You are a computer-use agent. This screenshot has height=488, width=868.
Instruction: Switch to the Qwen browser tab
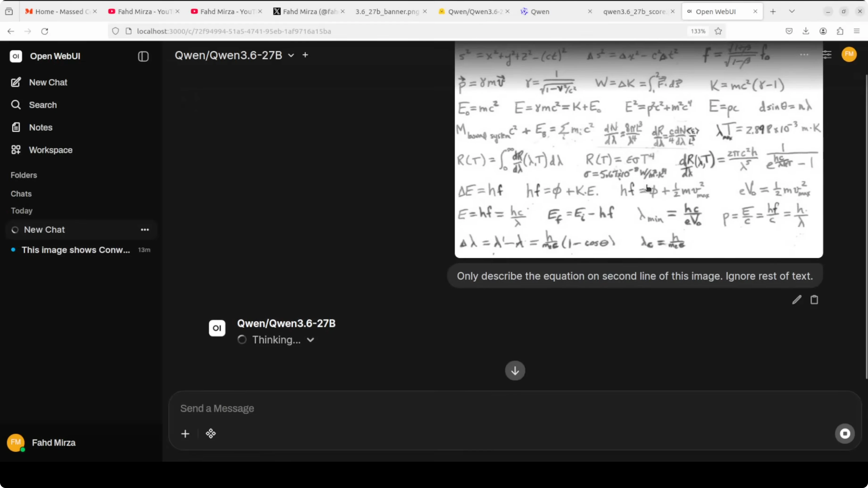click(540, 12)
